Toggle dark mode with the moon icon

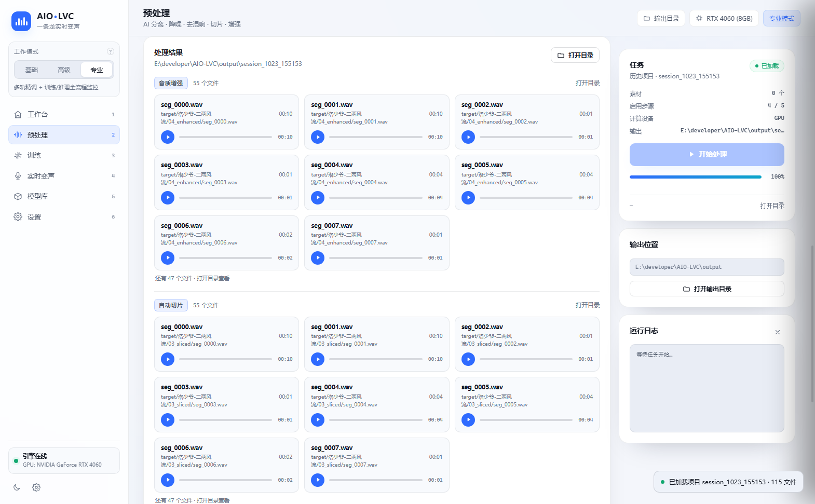tap(17, 487)
